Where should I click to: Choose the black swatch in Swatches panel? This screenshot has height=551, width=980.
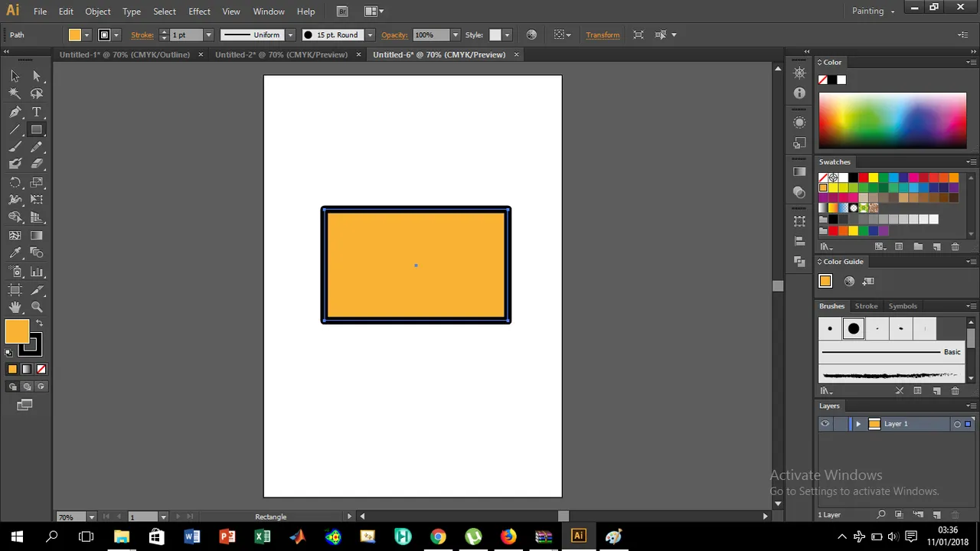tap(853, 178)
